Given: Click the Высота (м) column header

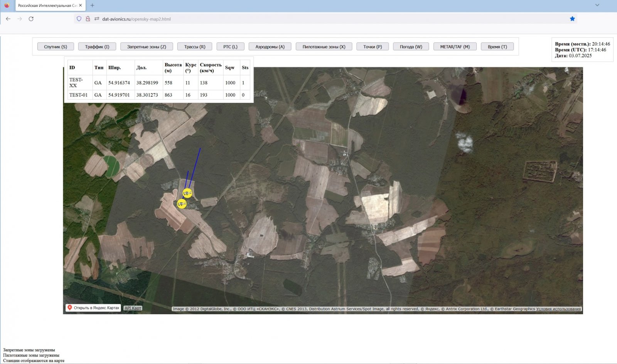Looking at the screenshot, I should click(173, 67).
